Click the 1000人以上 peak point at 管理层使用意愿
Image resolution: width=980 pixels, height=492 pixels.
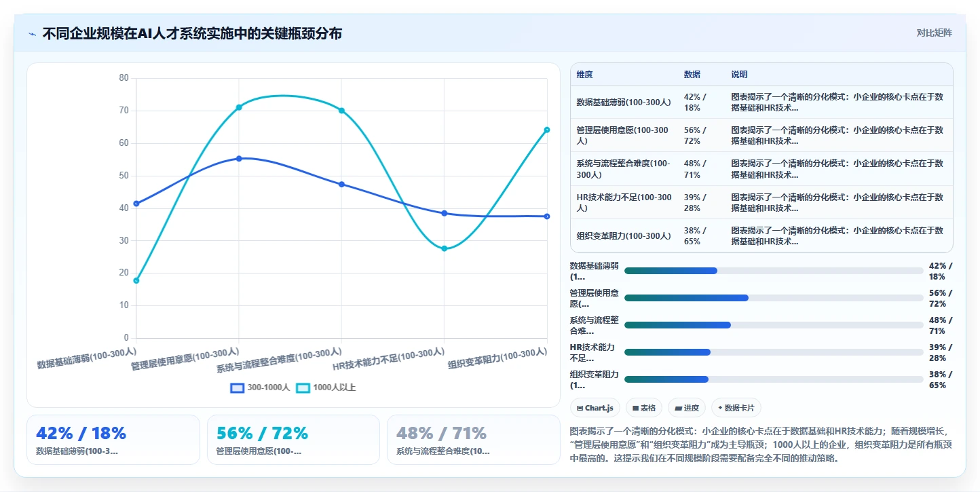point(239,107)
